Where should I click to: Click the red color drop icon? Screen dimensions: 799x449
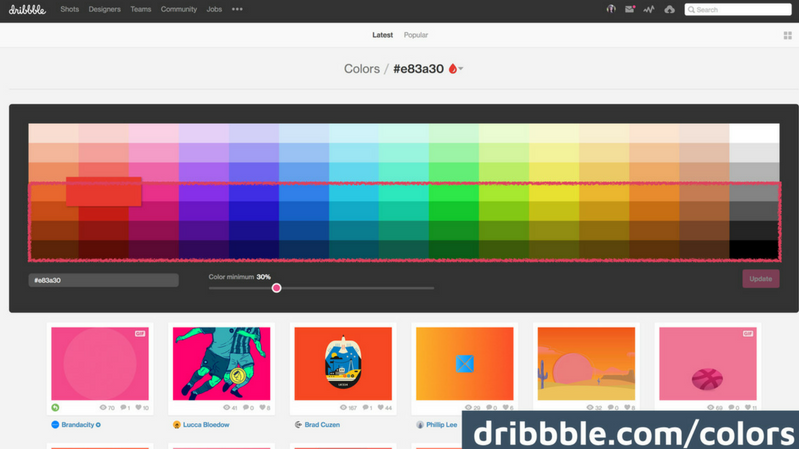[x=452, y=68]
